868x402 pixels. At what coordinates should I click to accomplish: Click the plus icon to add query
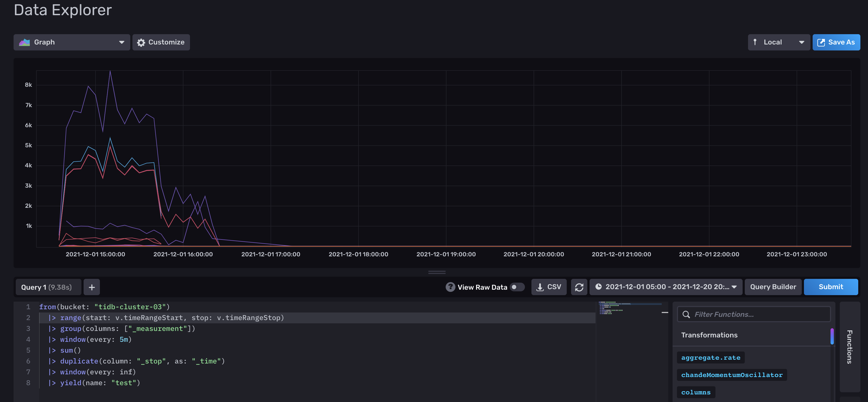click(x=92, y=287)
